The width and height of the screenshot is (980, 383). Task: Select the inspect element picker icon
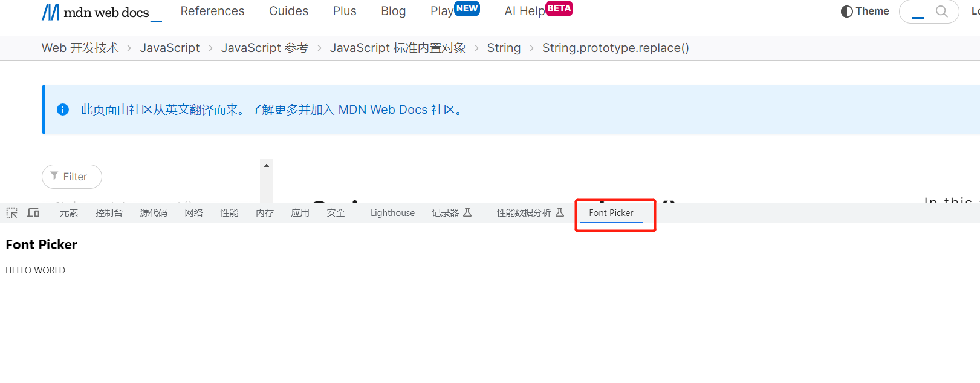pyautogui.click(x=12, y=213)
